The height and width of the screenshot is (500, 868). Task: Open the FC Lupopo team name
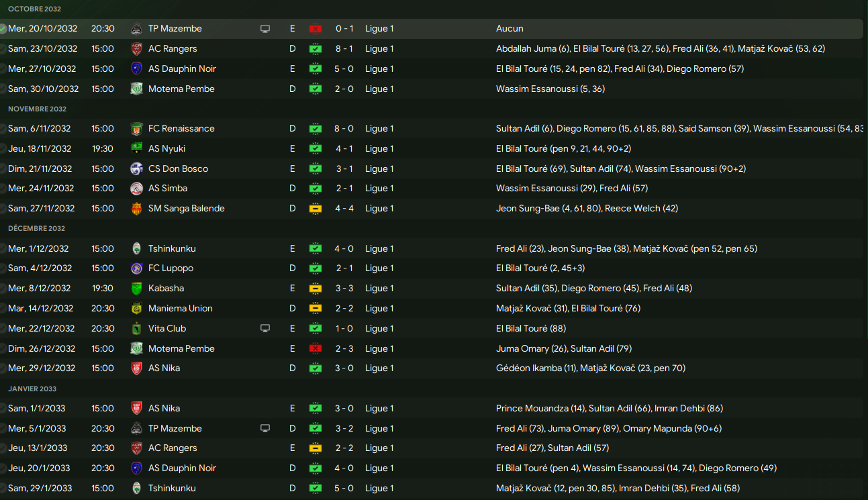click(171, 268)
